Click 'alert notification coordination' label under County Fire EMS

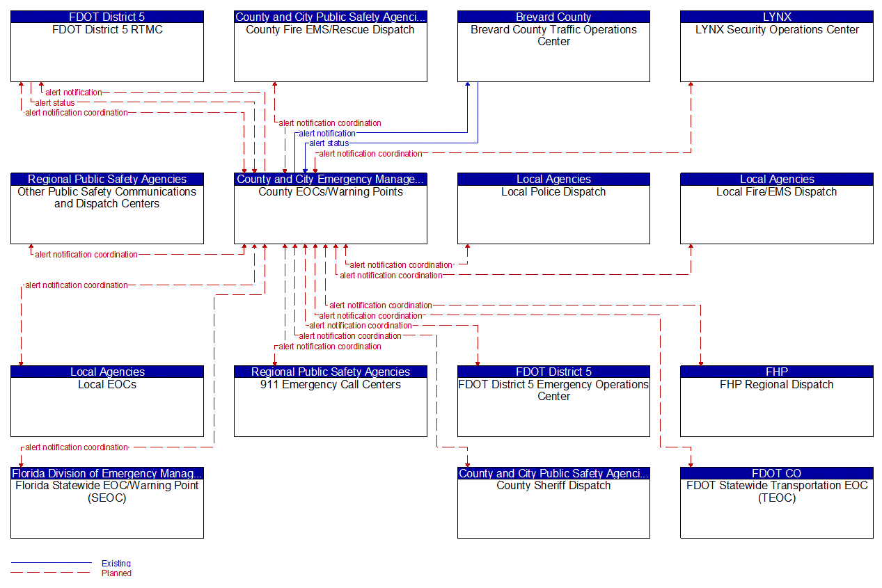[330, 123]
